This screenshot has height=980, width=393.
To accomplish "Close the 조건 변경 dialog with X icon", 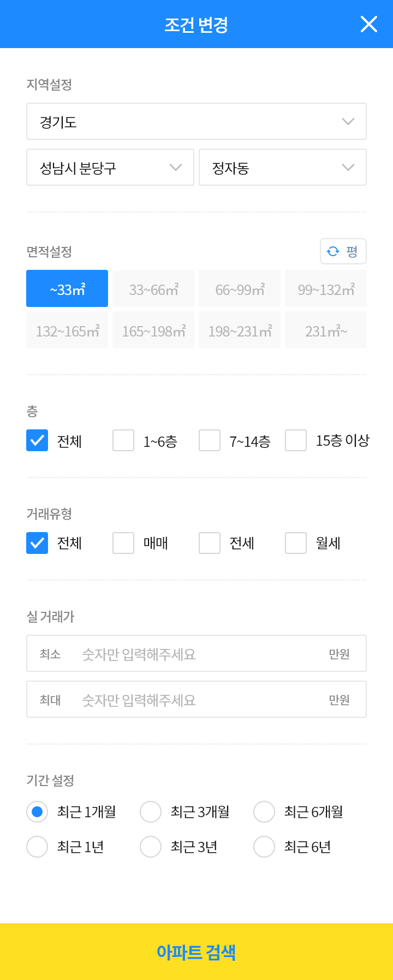I will pos(369,24).
